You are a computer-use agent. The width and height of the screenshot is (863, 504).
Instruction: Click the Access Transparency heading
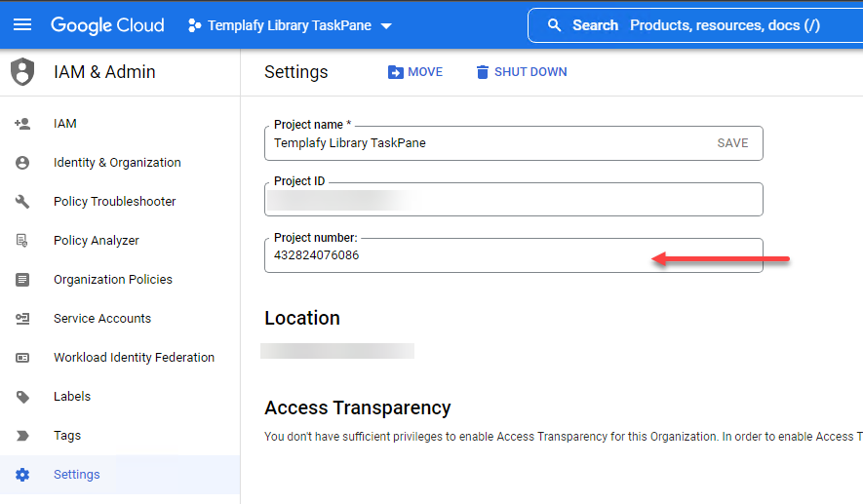tap(358, 407)
